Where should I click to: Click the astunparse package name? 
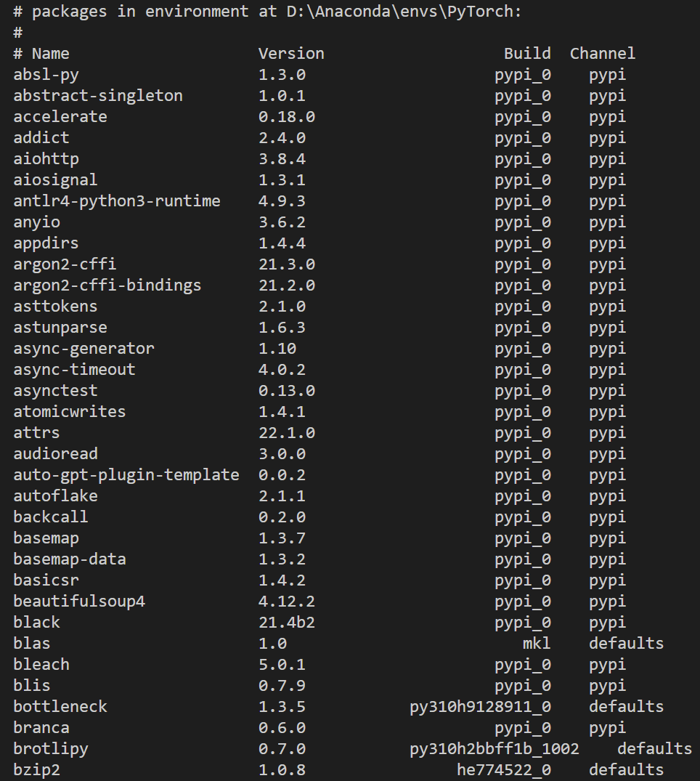60,327
